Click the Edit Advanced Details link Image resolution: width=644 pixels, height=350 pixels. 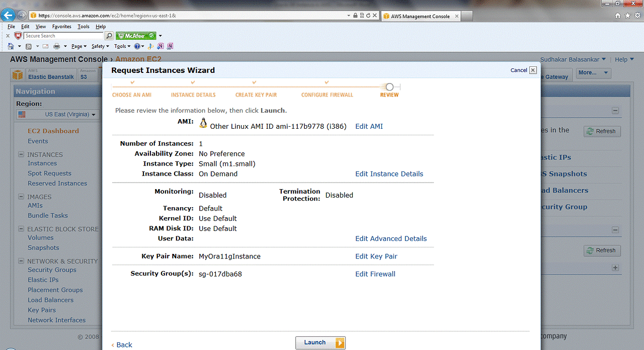(x=391, y=239)
